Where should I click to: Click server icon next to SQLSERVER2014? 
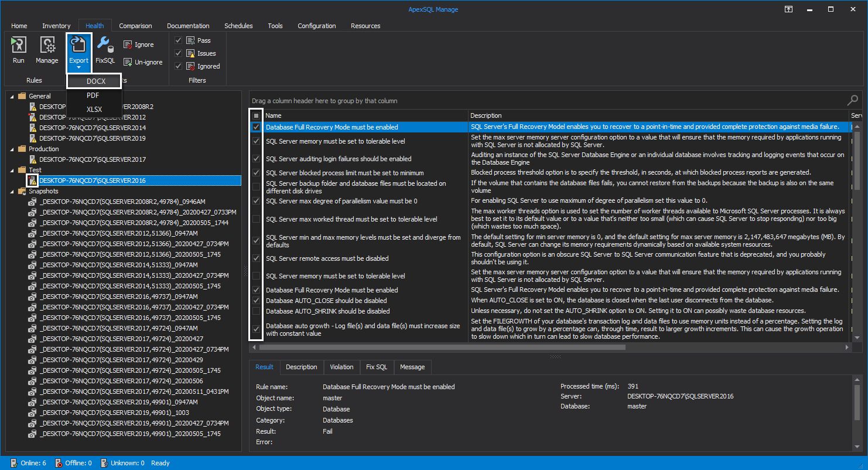33,128
